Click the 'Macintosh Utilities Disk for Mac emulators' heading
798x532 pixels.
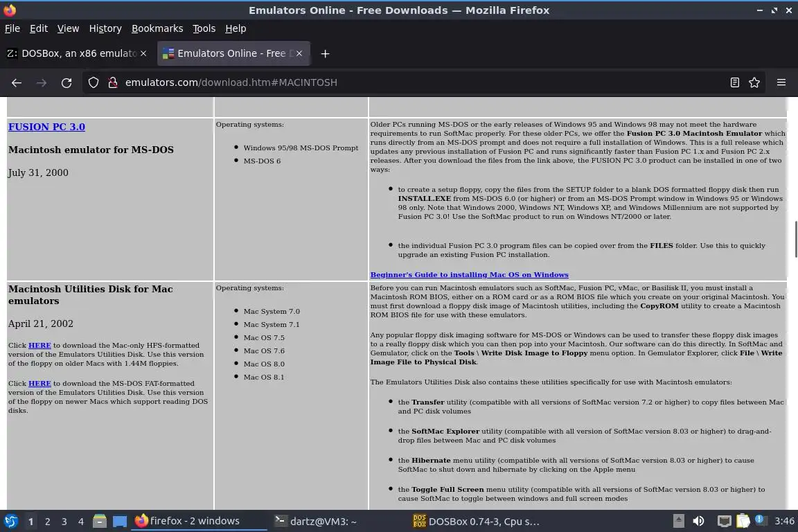point(91,295)
